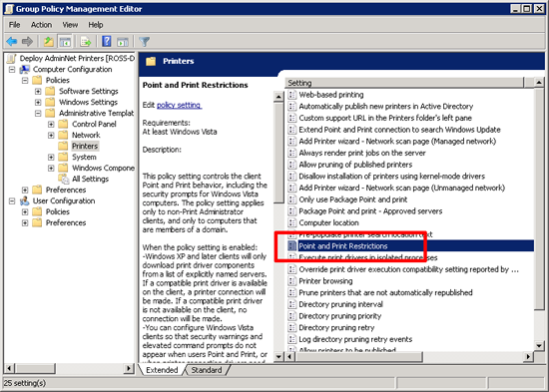Image resolution: width=549 pixels, height=392 pixels.
Task: Click settings list vertical scrollbar down arrow
Action: [x=539, y=345]
